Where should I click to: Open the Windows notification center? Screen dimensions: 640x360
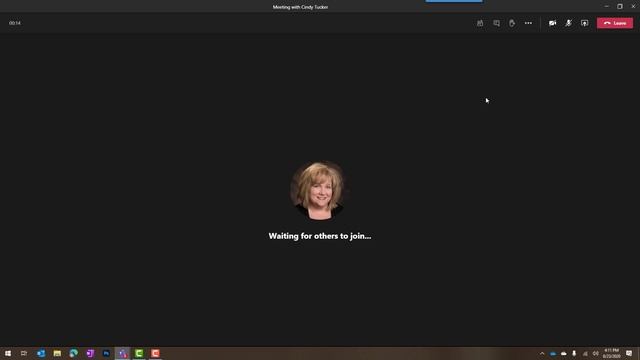pos(629,353)
